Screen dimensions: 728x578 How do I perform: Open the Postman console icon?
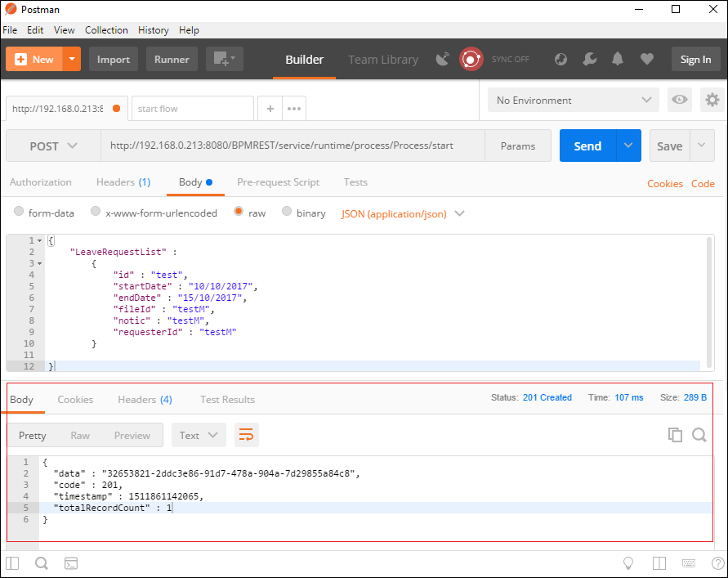point(71,563)
